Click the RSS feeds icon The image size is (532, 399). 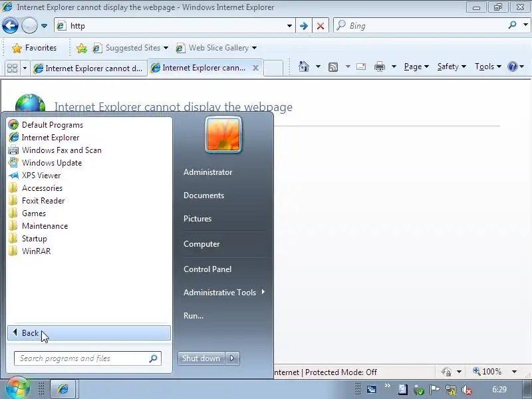point(333,67)
